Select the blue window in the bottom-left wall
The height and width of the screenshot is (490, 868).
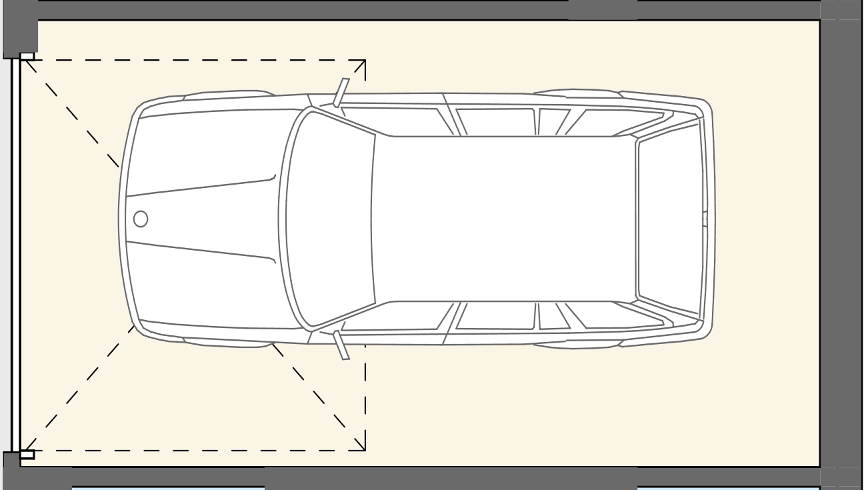168,488
